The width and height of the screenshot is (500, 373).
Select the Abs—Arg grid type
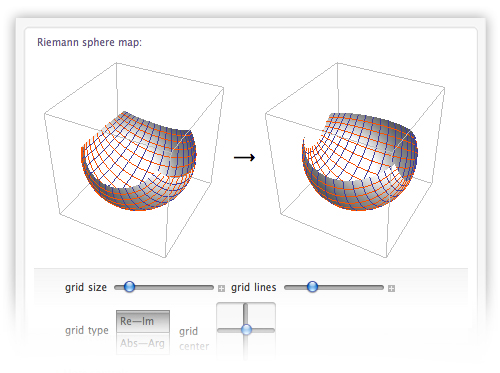[x=143, y=343]
